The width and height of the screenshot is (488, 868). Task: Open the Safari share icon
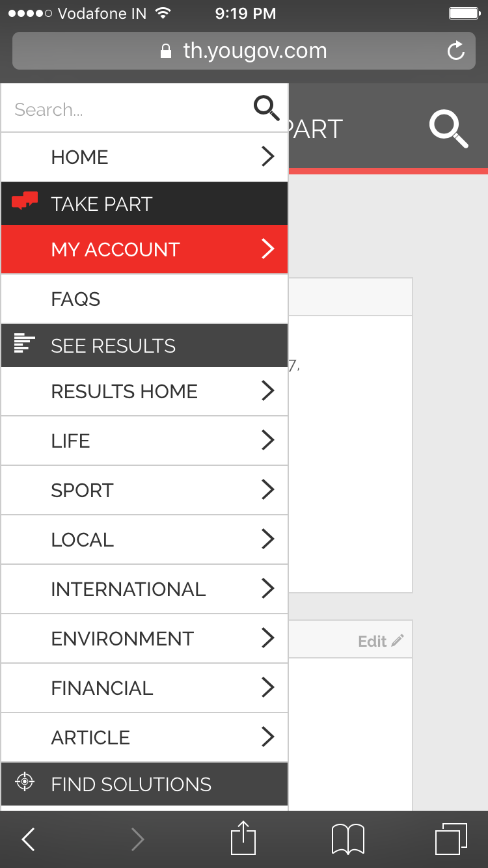click(x=244, y=838)
